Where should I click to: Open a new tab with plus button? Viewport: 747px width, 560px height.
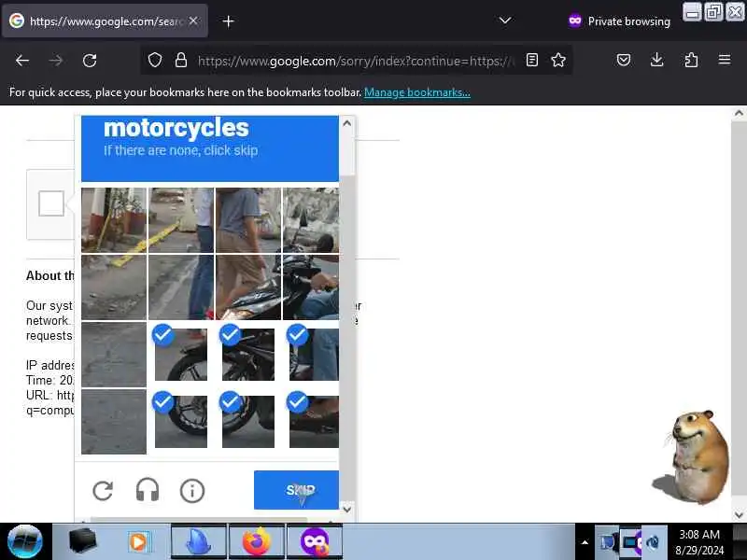click(228, 21)
